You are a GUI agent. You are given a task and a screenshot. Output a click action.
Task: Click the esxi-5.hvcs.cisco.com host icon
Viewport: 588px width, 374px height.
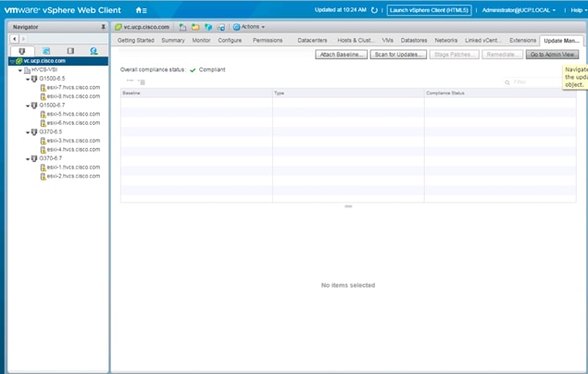click(44, 114)
